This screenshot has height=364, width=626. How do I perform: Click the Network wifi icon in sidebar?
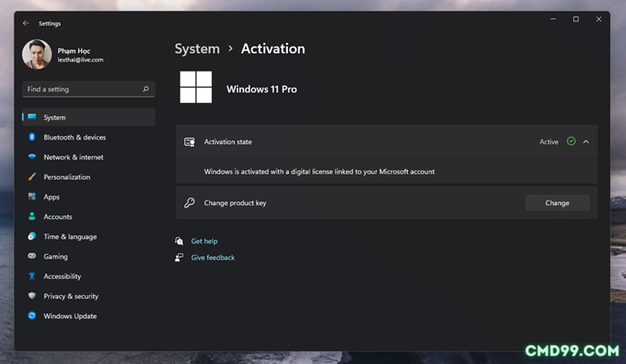tap(32, 157)
